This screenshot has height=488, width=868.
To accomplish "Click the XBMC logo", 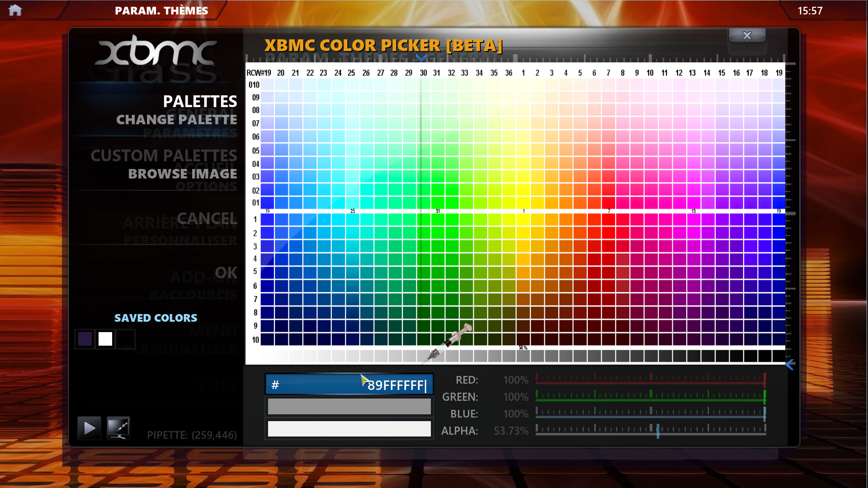I will pyautogui.click(x=156, y=52).
